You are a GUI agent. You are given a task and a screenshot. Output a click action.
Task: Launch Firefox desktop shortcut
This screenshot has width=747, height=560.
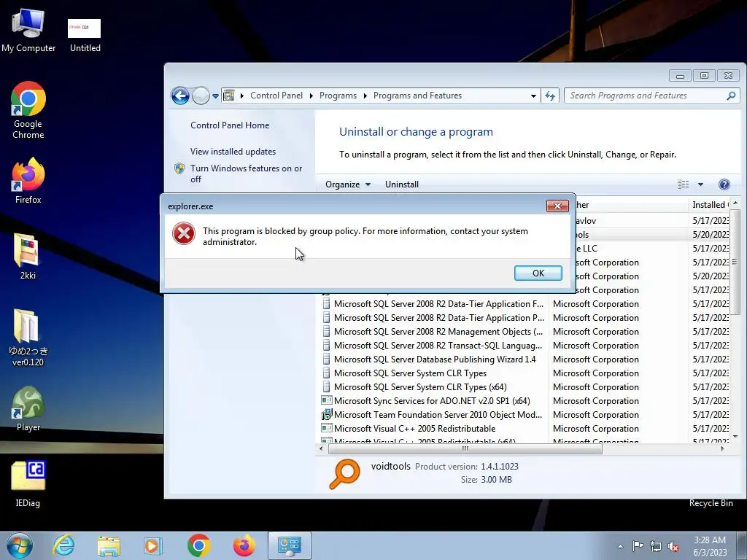[28, 181]
